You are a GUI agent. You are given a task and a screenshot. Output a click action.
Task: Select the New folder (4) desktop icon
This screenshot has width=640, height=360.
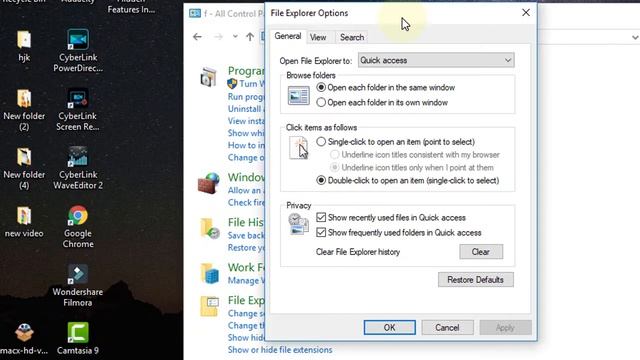coord(24,157)
